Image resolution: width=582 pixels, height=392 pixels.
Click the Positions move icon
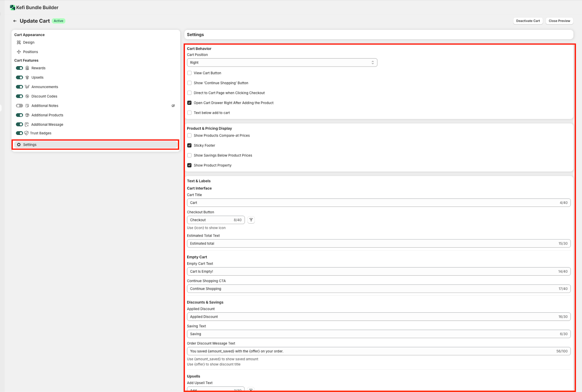tap(19, 52)
